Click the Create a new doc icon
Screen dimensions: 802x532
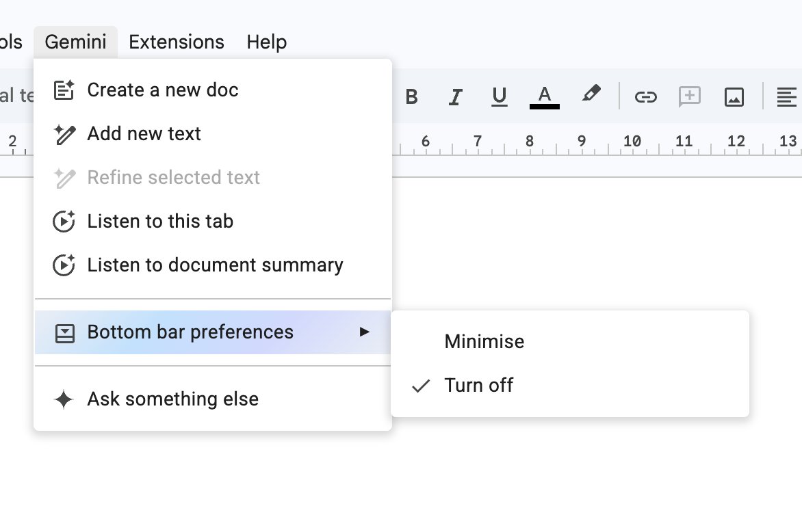tap(64, 90)
